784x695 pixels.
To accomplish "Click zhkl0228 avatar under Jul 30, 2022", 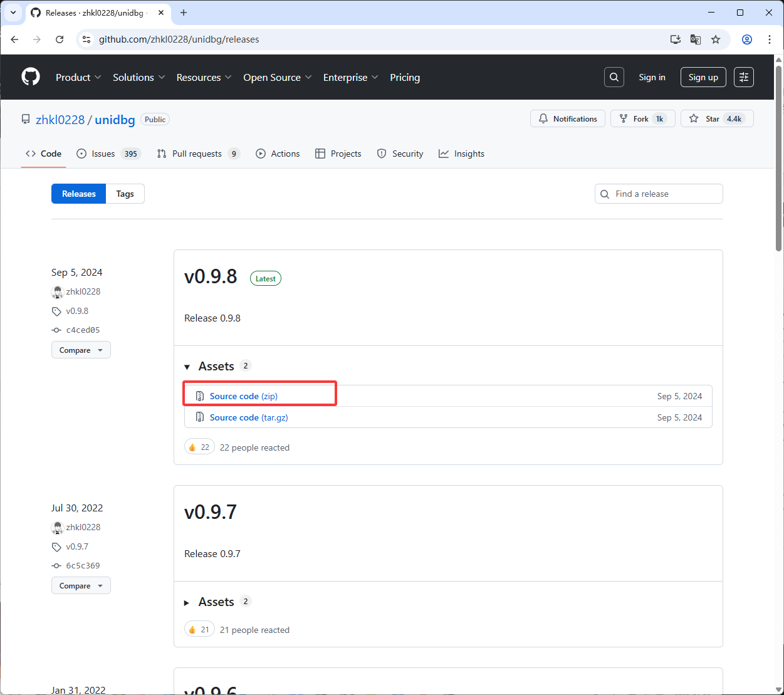I will (x=58, y=528).
